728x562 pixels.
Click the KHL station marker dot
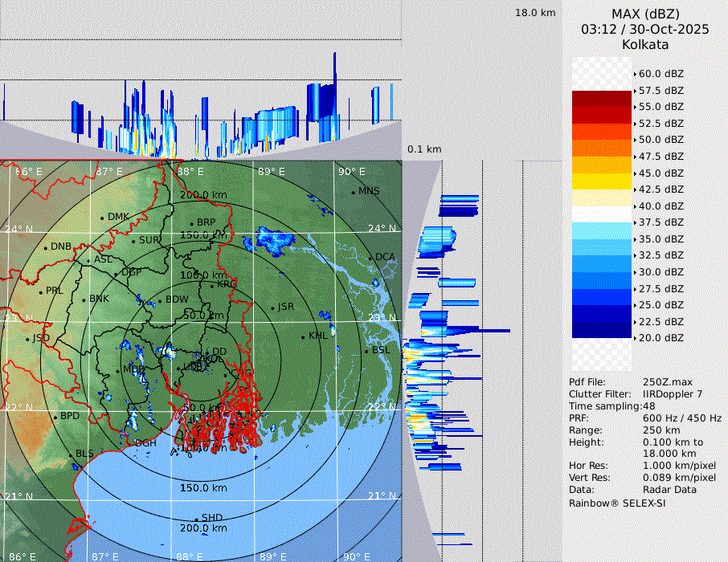point(303,336)
